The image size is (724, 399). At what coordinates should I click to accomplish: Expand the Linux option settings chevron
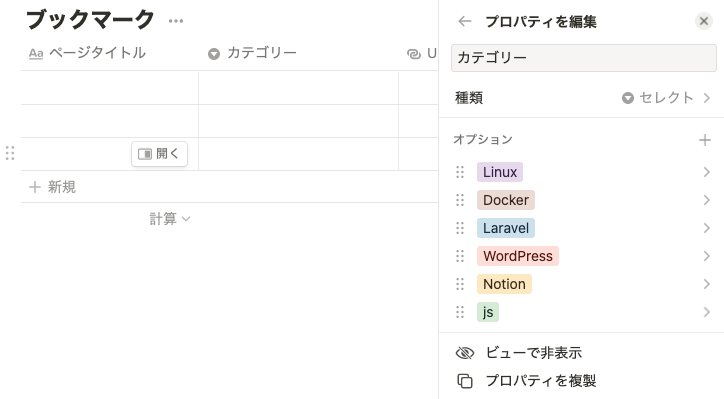point(706,172)
